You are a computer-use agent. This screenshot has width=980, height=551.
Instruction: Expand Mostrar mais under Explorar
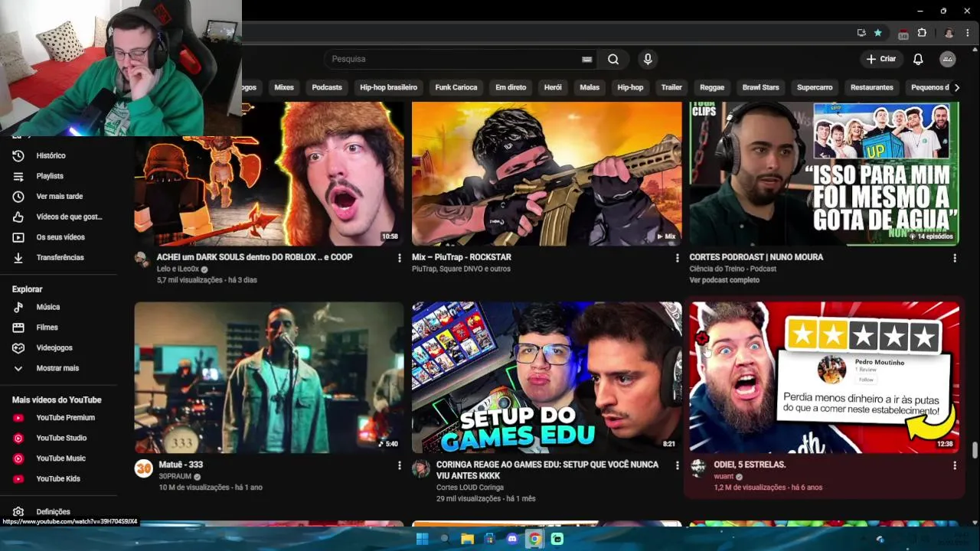[x=59, y=368]
